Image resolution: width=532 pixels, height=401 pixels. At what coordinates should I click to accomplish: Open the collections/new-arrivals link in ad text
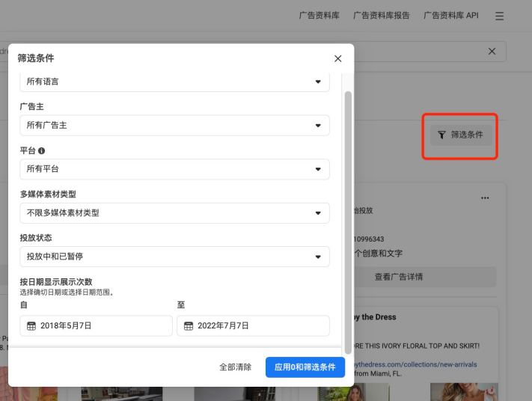click(x=415, y=364)
